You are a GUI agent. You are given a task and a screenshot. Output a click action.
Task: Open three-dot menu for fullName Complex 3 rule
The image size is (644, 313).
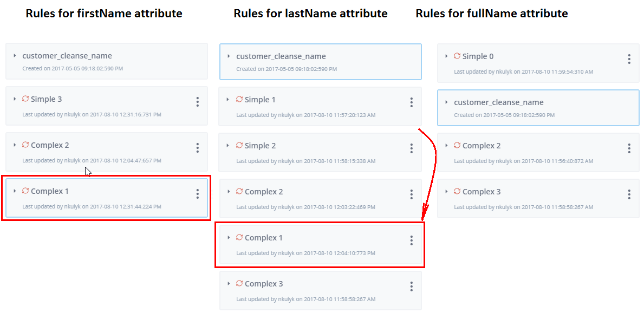pyautogui.click(x=629, y=194)
